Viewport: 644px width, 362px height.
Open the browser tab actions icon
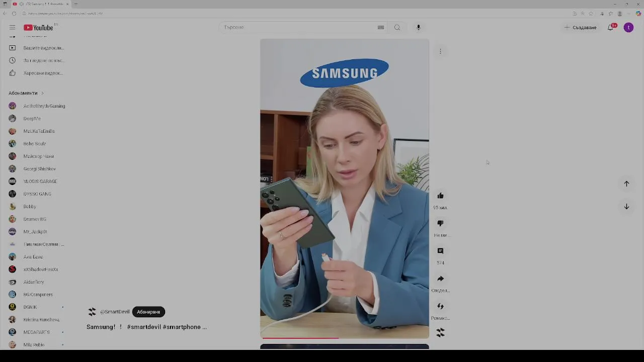5,4
